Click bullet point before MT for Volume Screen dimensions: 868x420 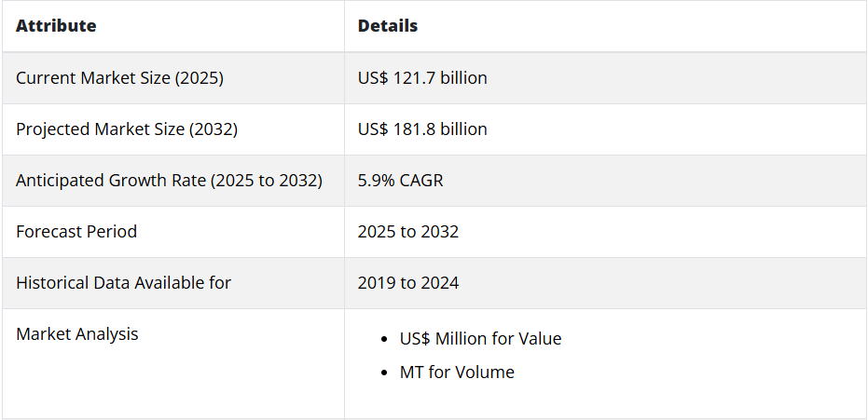coord(385,373)
